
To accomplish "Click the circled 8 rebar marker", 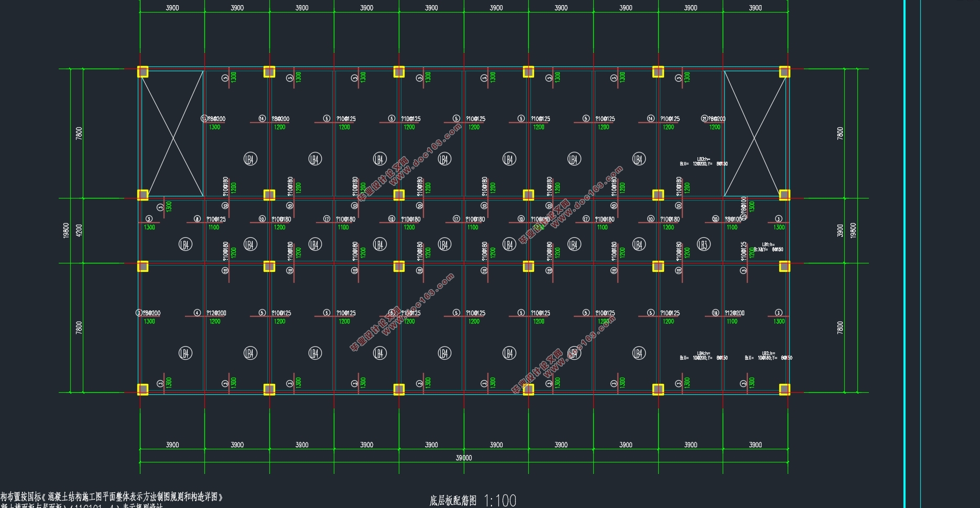I will tap(197, 219).
